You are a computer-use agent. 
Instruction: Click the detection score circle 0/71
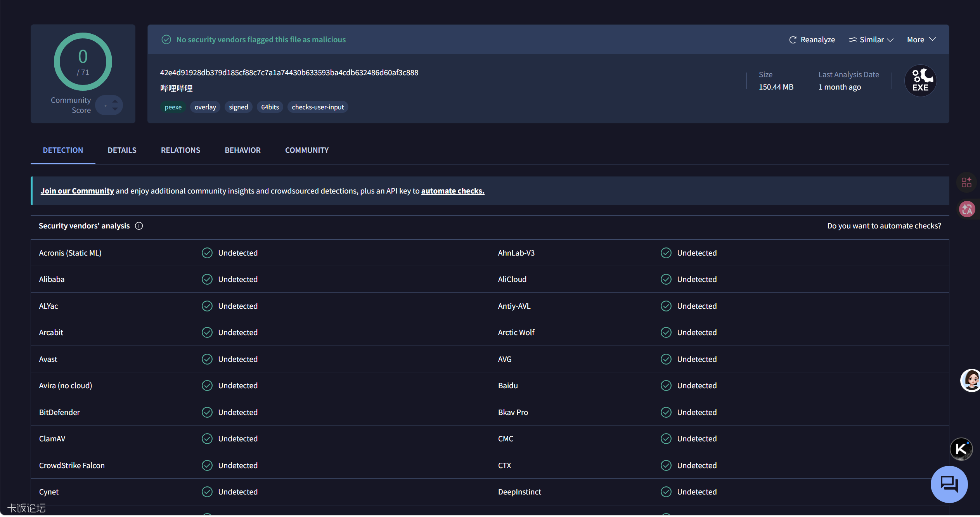tap(83, 62)
